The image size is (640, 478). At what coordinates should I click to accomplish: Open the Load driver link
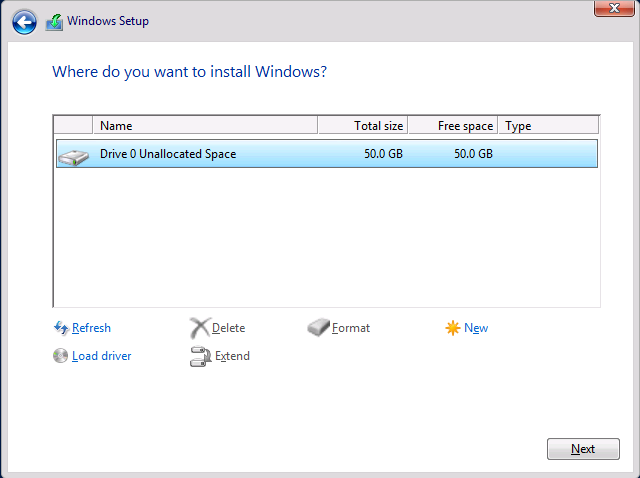[x=102, y=356]
